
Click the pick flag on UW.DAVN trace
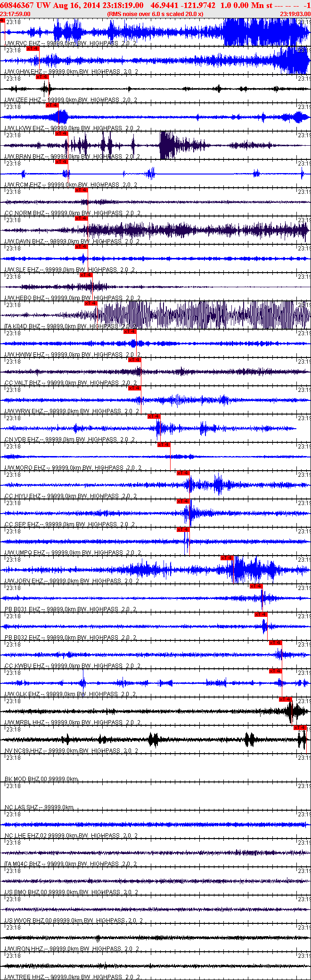pos(82,218)
